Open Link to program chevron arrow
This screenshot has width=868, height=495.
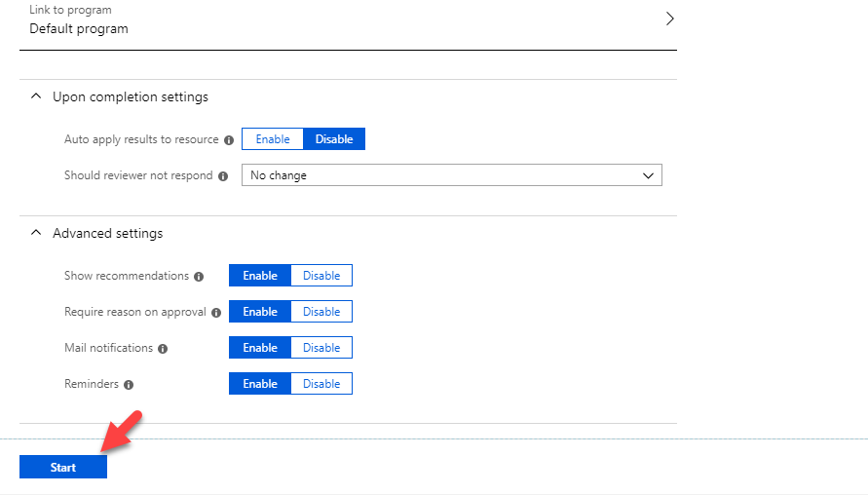point(670,19)
